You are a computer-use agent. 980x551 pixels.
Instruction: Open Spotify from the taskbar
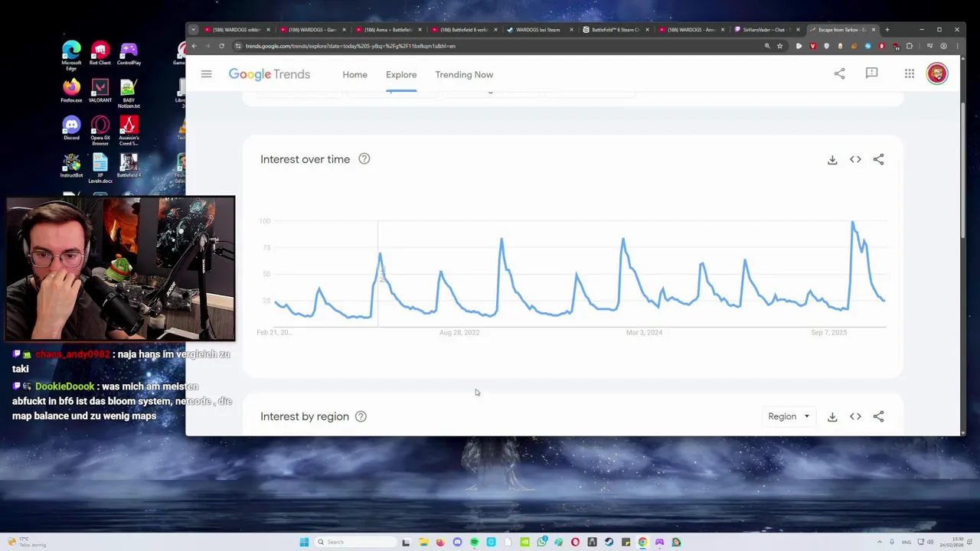pos(474,543)
